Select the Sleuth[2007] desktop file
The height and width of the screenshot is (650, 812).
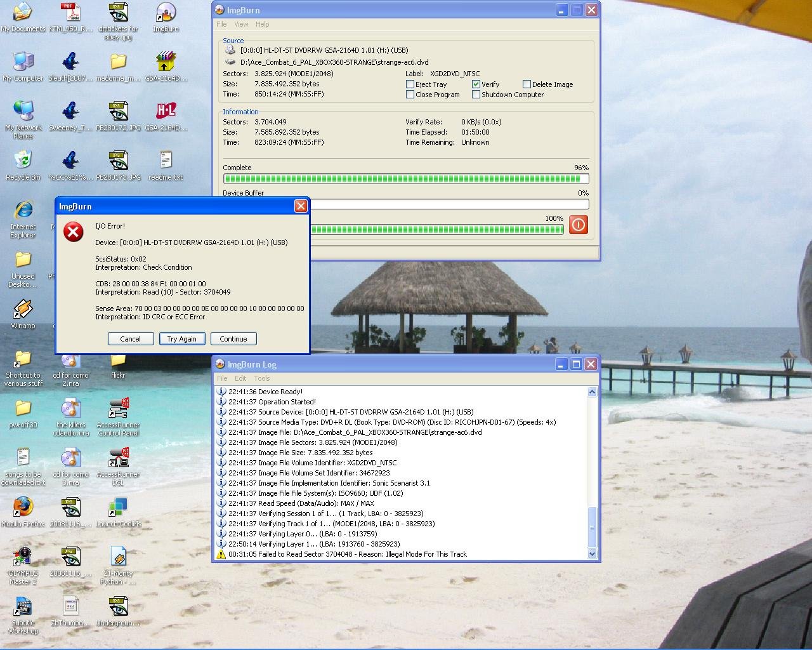[x=70, y=67]
